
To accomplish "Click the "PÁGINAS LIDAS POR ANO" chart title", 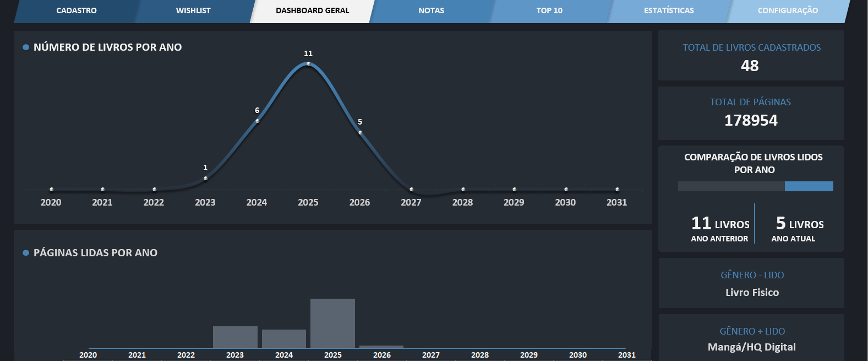I will click(95, 253).
